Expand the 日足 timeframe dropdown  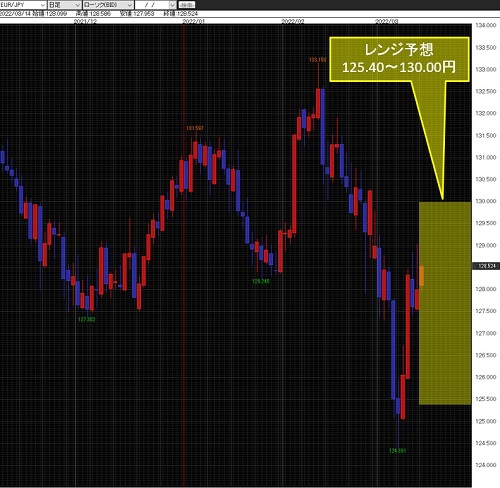click(64, 5)
